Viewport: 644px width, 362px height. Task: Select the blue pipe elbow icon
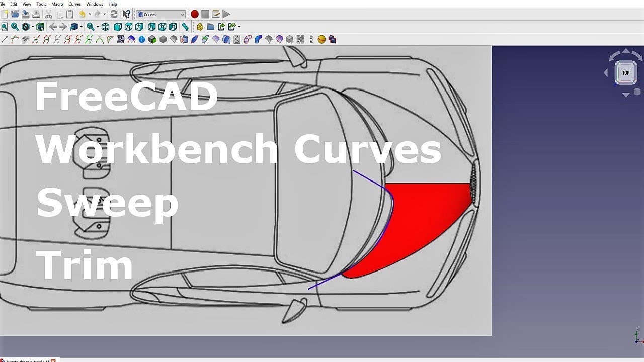[258, 39]
